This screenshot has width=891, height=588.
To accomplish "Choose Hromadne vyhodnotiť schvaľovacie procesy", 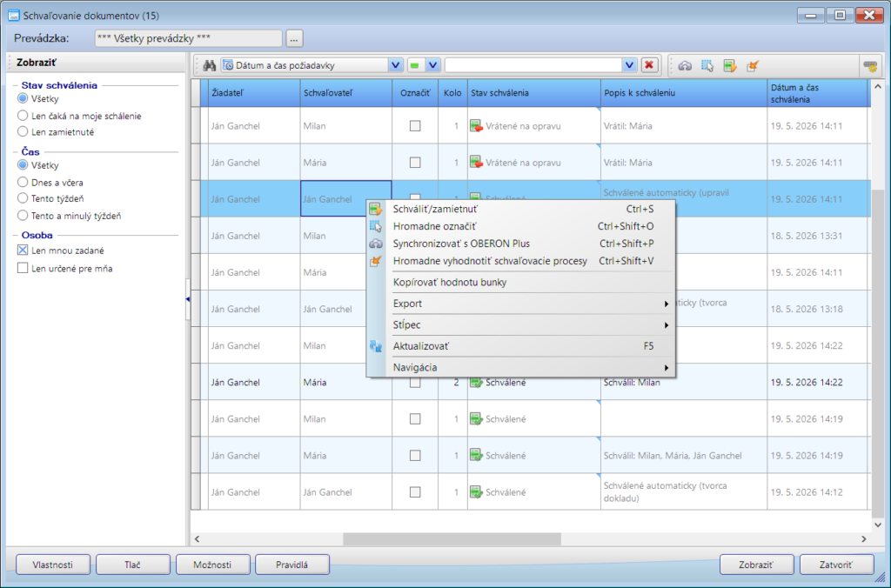I will click(x=520, y=261).
